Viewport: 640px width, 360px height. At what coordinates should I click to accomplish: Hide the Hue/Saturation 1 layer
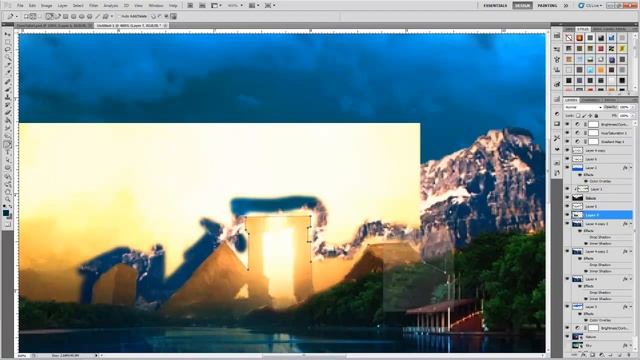click(567, 133)
